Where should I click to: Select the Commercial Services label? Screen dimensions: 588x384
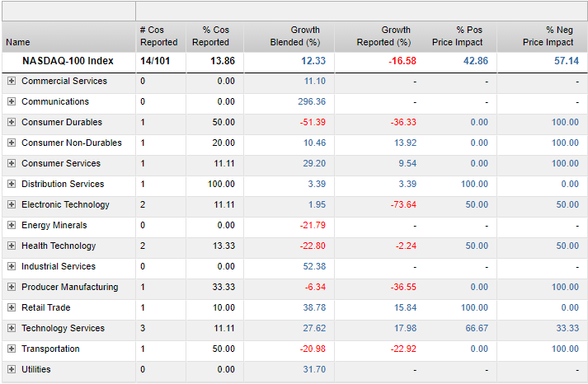[64, 81]
